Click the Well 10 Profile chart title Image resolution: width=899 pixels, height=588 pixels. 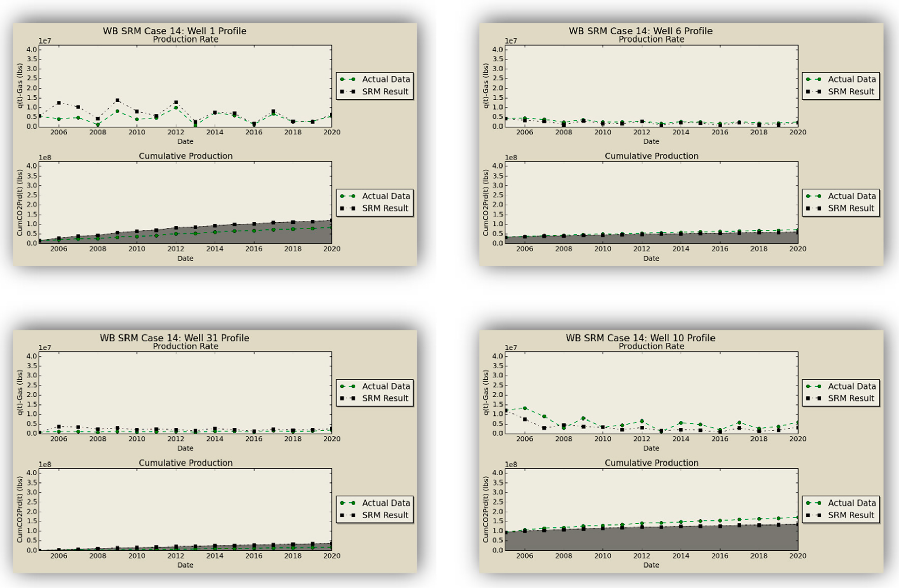(x=640, y=338)
